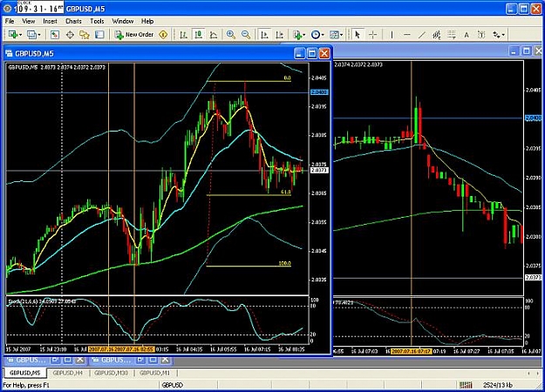Image resolution: width=545 pixels, height=392 pixels.
Task: Open the Navigator star-folder icon
Action: pos(85,35)
